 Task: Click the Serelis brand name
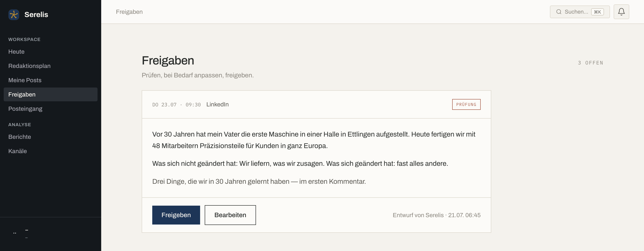click(36, 15)
